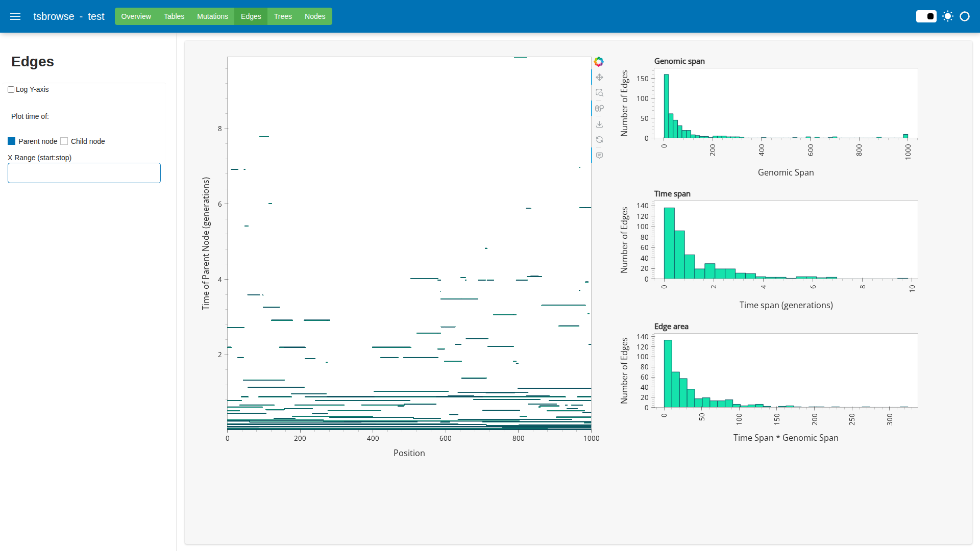Image resolution: width=980 pixels, height=551 pixels.
Task: Open the hamburger sidebar menu
Action: (x=15, y=16)
